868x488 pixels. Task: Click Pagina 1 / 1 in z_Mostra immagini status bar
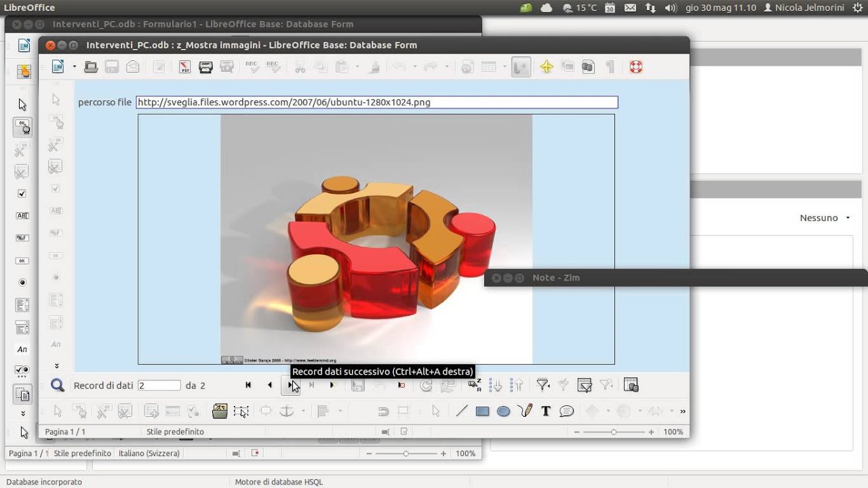click(x=65, y=432)
